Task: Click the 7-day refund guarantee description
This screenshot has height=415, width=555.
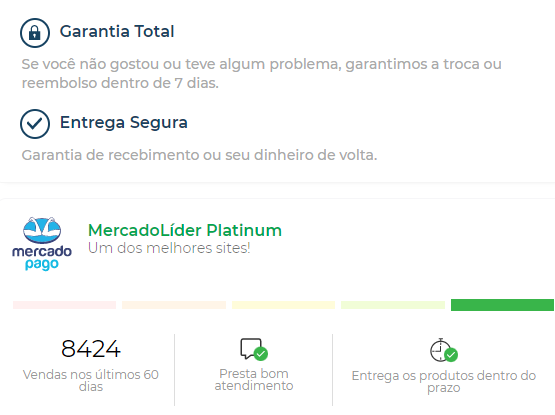Action: point(261,74)
